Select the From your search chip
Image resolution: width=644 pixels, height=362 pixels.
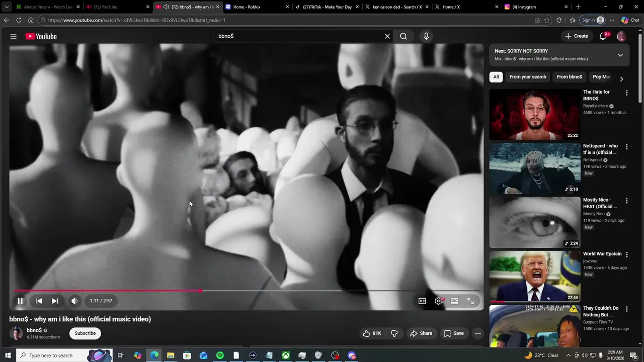click(527, 77)
